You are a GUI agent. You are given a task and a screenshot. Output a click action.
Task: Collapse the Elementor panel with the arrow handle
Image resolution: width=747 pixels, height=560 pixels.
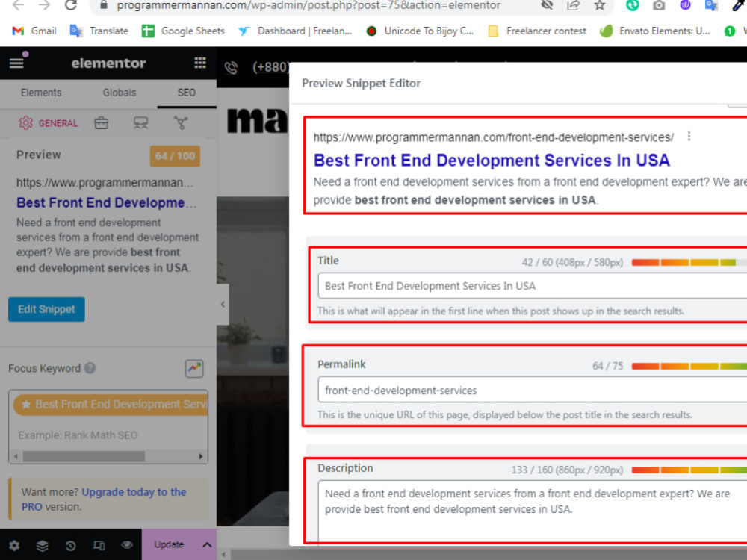(223, 305)
